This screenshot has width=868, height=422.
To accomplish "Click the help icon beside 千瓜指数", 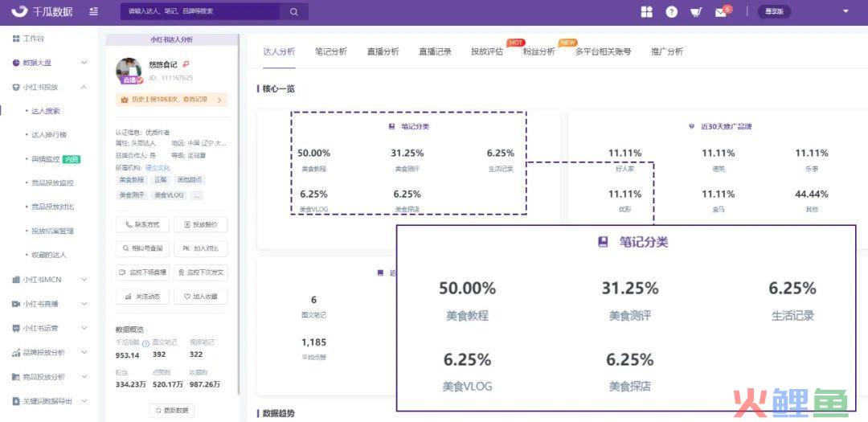I will point(145,344).
